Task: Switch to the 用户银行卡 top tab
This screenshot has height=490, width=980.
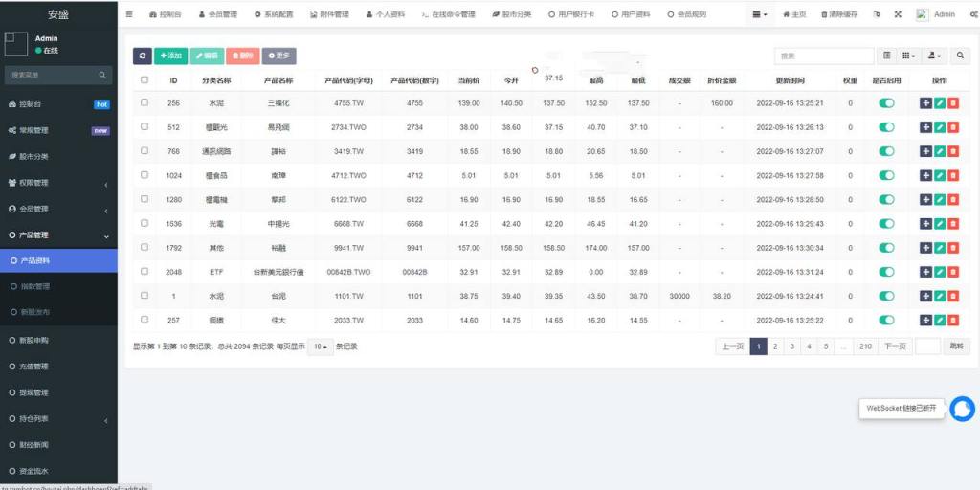Action: point(571,14)
